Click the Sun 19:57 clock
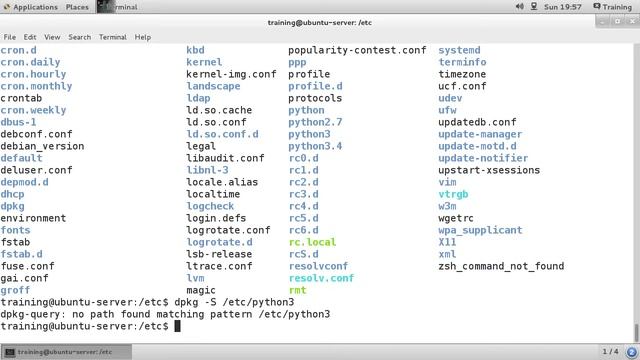The width and height of the screenshot is (640, 360). (x=562, y=7)
